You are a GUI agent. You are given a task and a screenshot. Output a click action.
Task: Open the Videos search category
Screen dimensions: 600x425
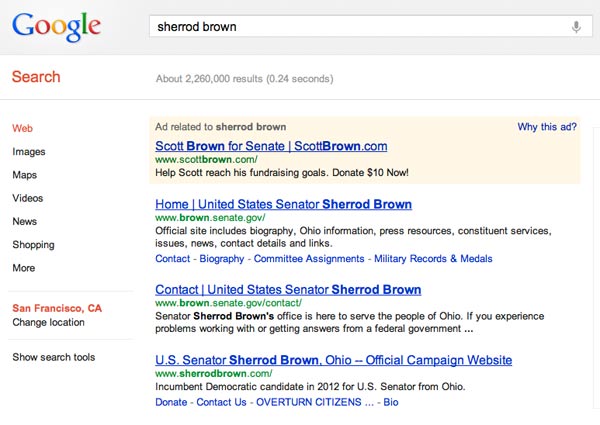(28, 198)
